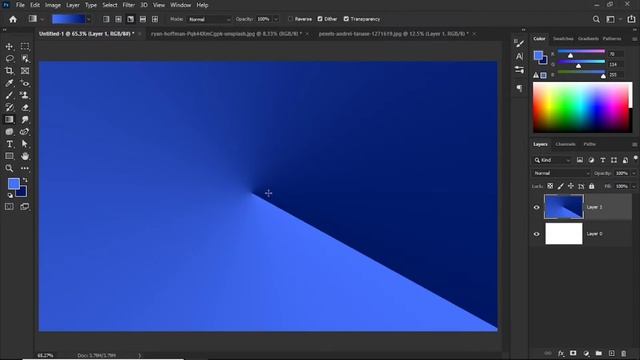Image resolution: width=640 pixels, height=360 pixels.
Task: Switch to the Gradients panel tab
Action: [588, 39]
